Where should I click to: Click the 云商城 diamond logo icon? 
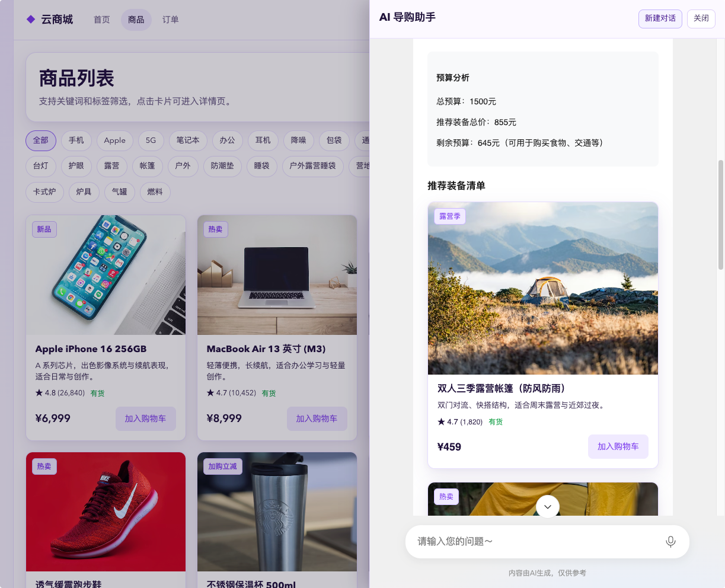[x=31, y=20]
